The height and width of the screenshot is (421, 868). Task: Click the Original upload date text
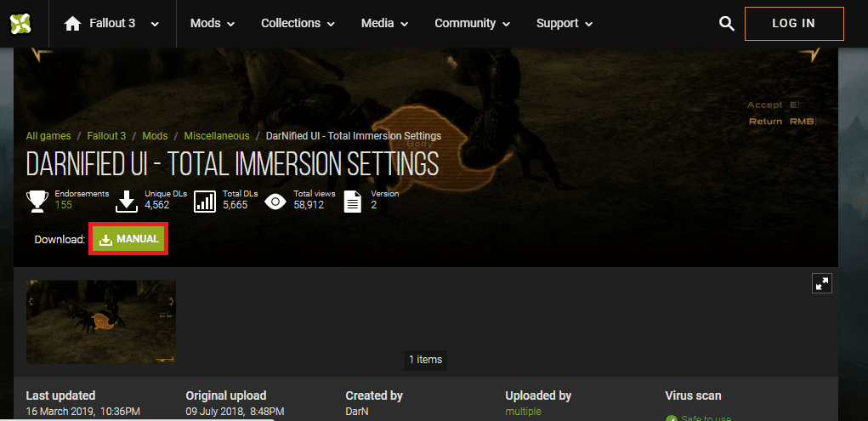235,412
